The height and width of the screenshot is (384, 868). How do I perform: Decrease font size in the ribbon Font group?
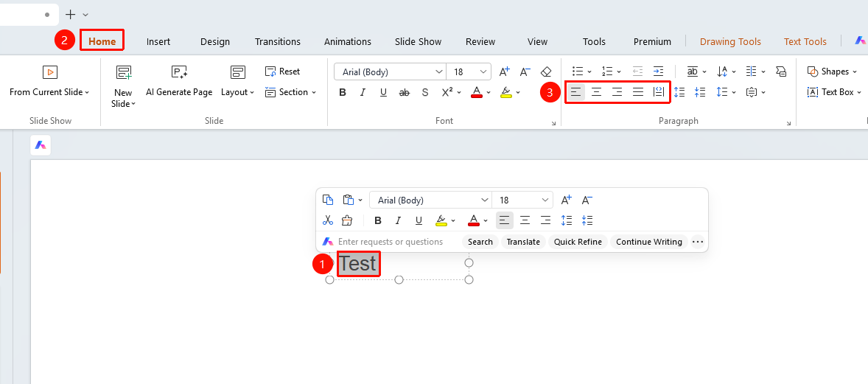coord(525,71)
